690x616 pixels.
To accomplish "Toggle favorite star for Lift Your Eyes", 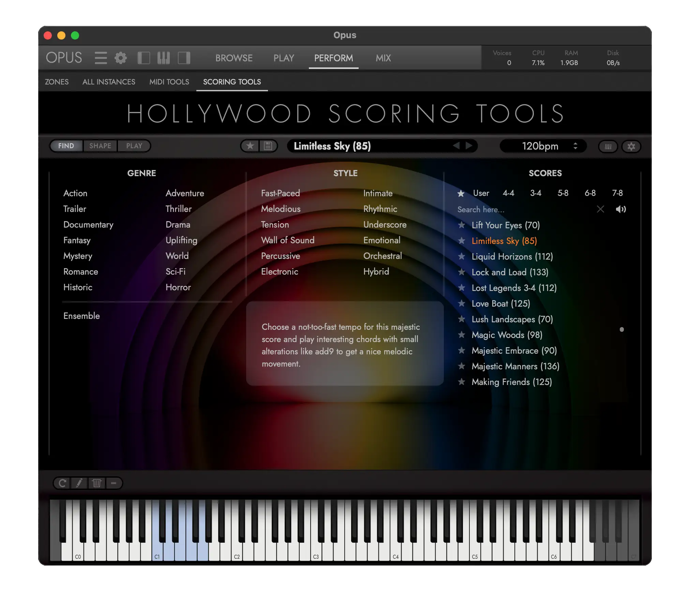I will [x=462, y=225].
